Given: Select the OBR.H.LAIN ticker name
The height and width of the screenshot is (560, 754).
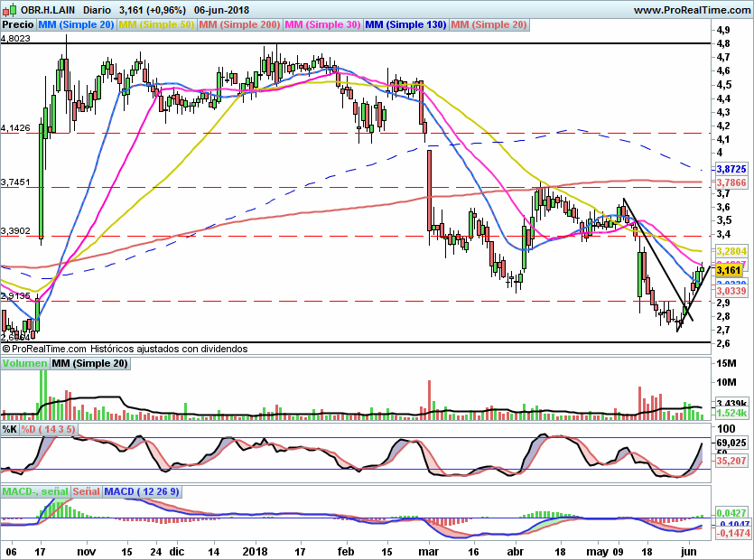Looking at the screenshot, I should point(48,10).
